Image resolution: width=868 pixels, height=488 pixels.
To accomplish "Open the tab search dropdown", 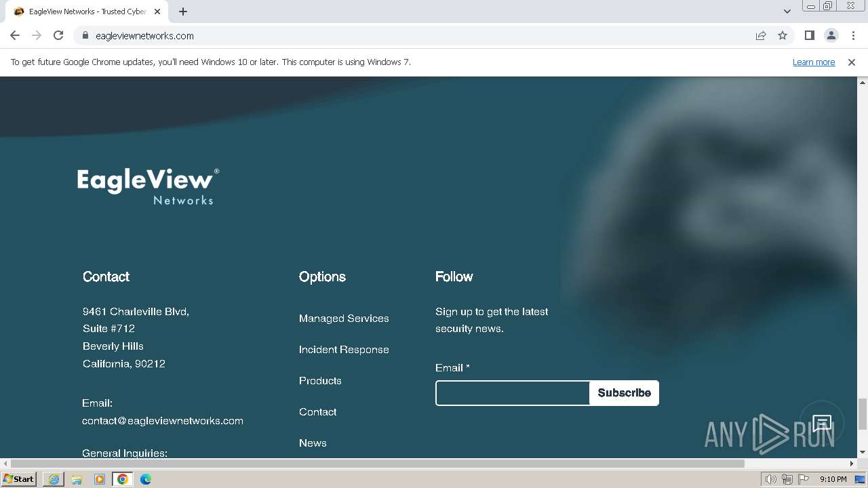I will coord(787,12).
